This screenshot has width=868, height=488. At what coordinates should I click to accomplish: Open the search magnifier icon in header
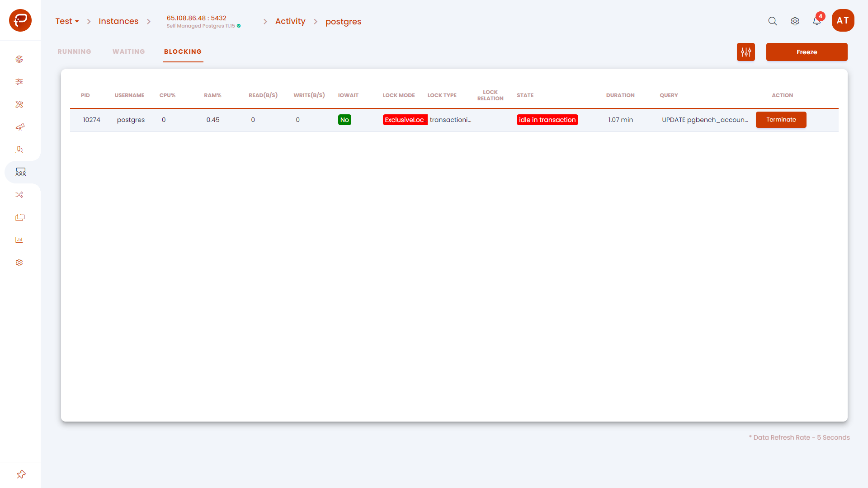coord(773,21)
